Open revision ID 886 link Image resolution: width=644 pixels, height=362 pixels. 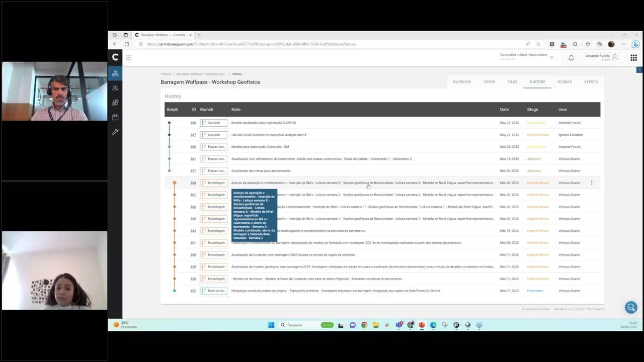193,147
